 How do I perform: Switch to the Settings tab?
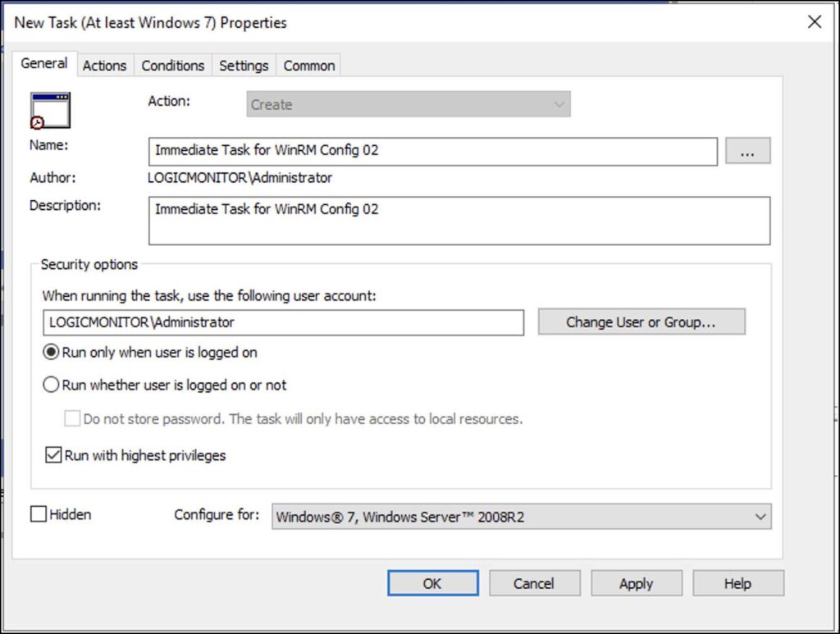[244, 65]
